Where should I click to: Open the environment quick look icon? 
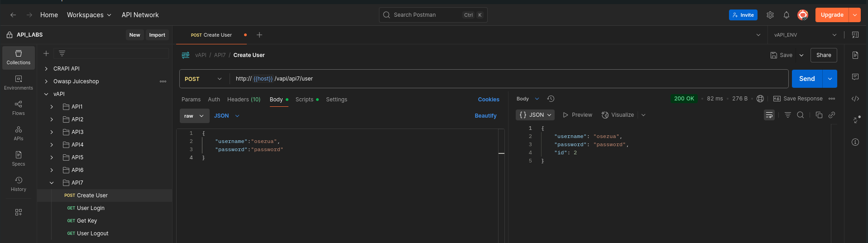(855, 35)
